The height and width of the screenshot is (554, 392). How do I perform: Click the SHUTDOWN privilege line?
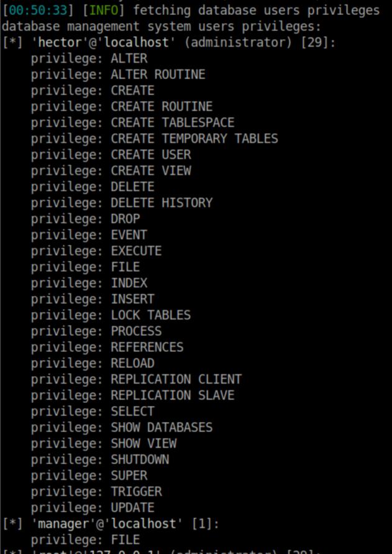(140, 459)
